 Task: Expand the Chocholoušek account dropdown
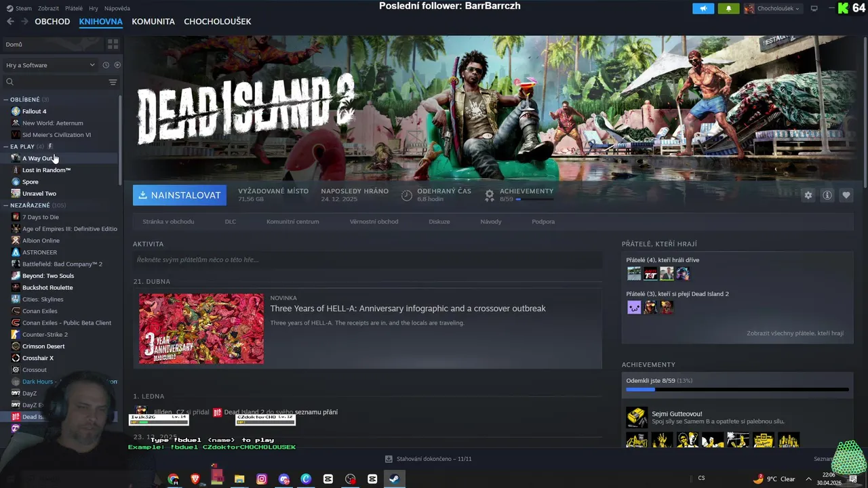tap(772, 8)
